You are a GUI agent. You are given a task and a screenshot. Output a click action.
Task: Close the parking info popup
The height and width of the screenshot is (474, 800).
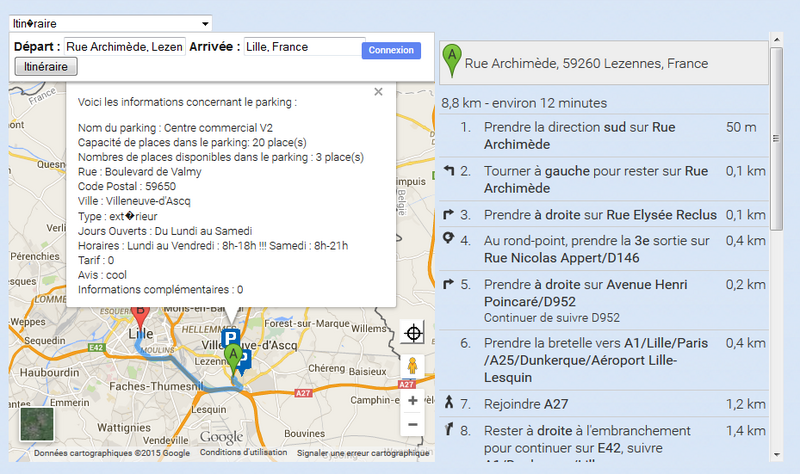coord(378,92)
